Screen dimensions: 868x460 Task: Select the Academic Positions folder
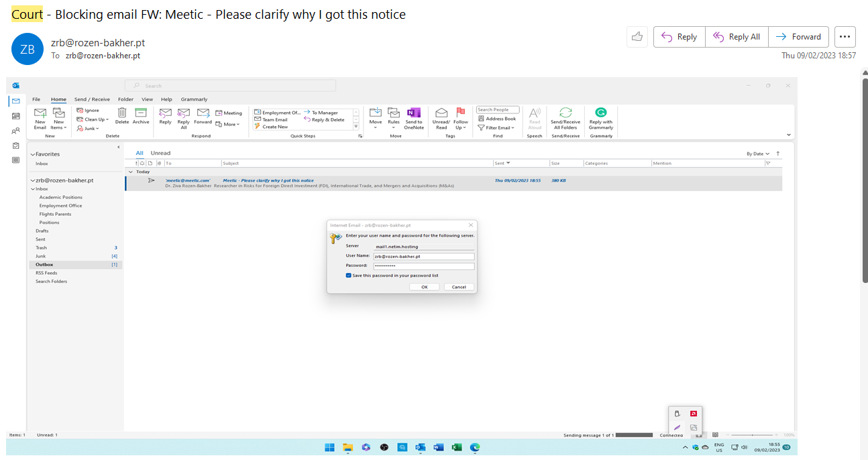pyautogui.click(x=61, y=197)
